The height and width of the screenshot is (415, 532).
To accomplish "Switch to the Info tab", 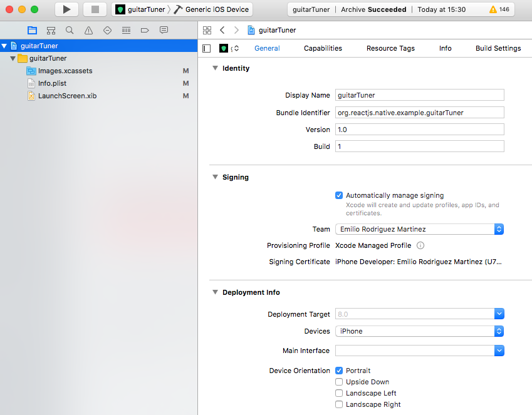I will coord(445,48).
